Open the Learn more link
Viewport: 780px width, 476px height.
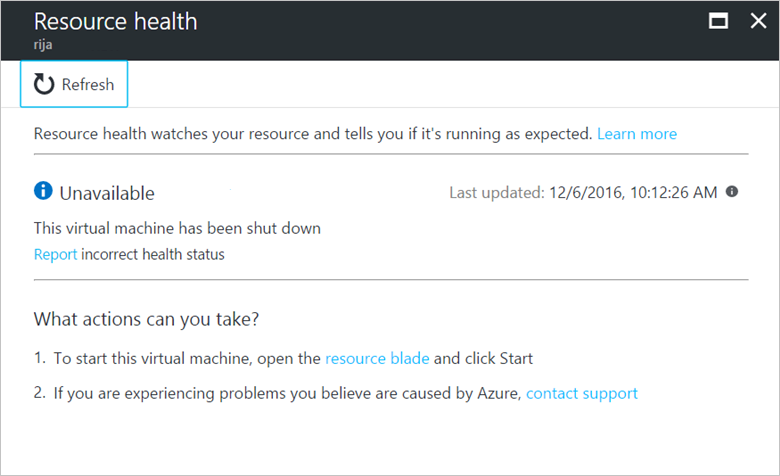click(637, 134)
